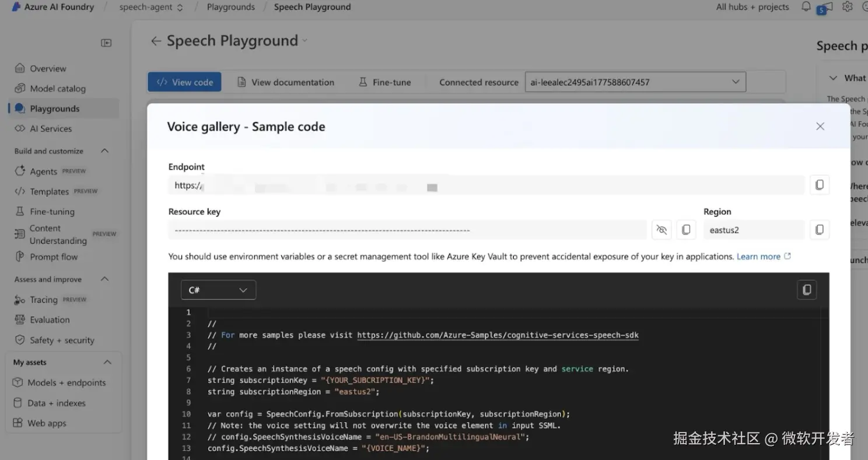Copy the eastus2 region value
The width and height of the screenshot is (868, 460).
point(819,230)
